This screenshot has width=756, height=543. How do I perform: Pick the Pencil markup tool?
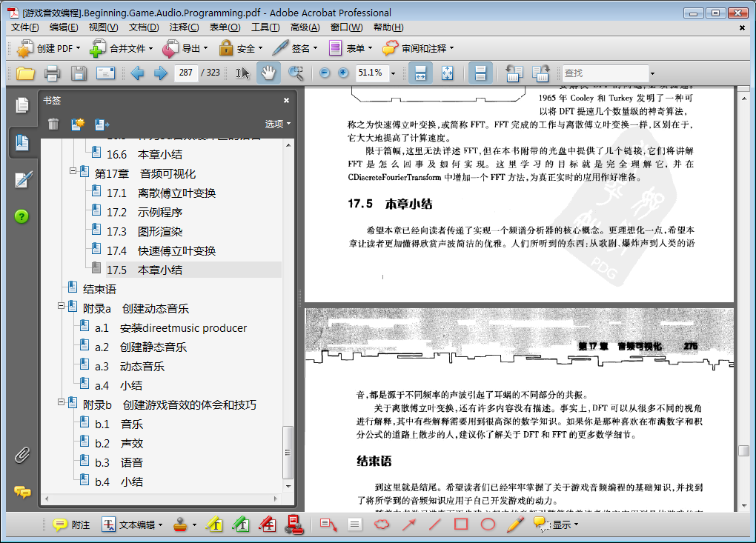[515, 524]
